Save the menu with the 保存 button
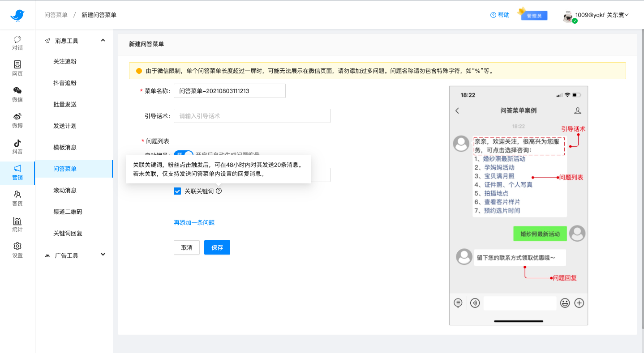This screenshot has width=644, height=353. click(217, 247)
